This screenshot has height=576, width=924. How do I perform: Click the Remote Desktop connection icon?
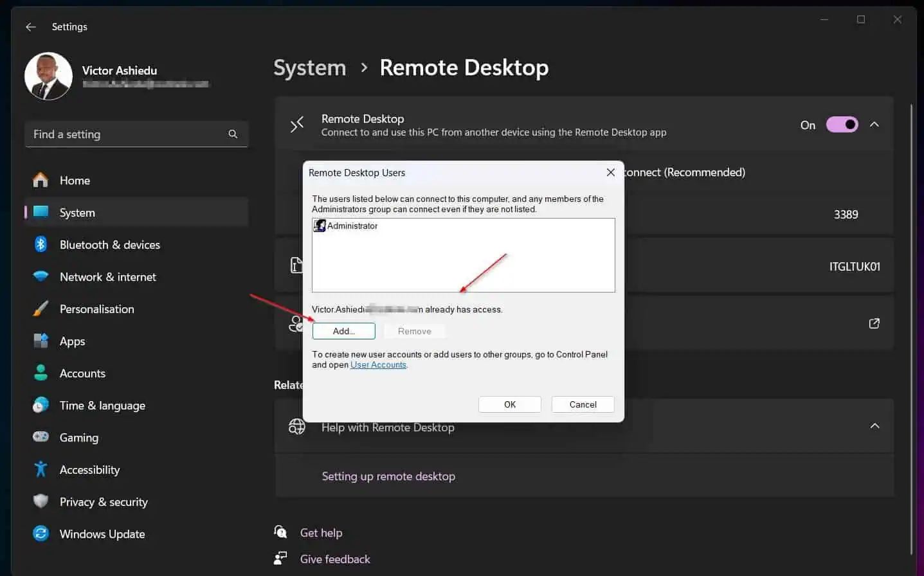297,125
